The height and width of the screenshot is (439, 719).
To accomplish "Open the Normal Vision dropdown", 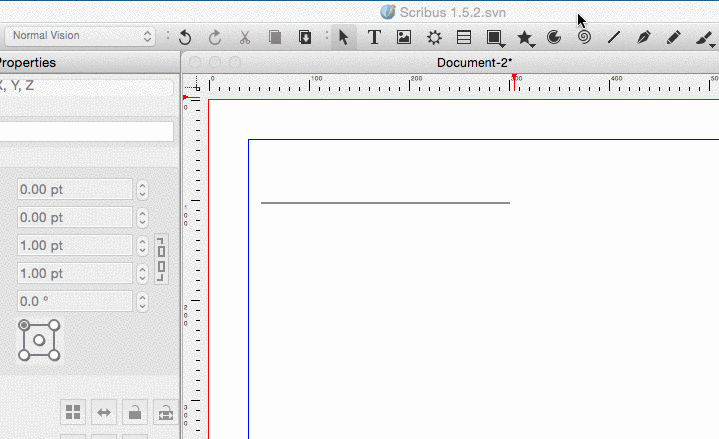I will [x=82, y=36].
